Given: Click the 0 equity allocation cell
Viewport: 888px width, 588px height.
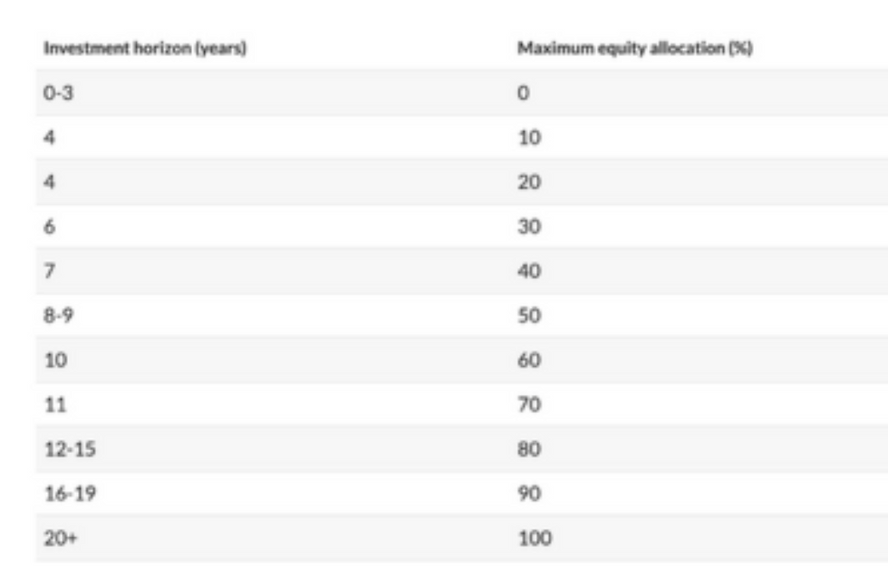Looking at the screenshot, I should point(522,92).
